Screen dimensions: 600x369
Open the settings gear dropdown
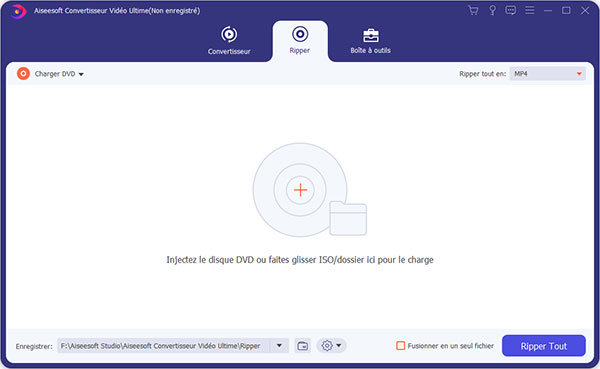pos(331,346)
